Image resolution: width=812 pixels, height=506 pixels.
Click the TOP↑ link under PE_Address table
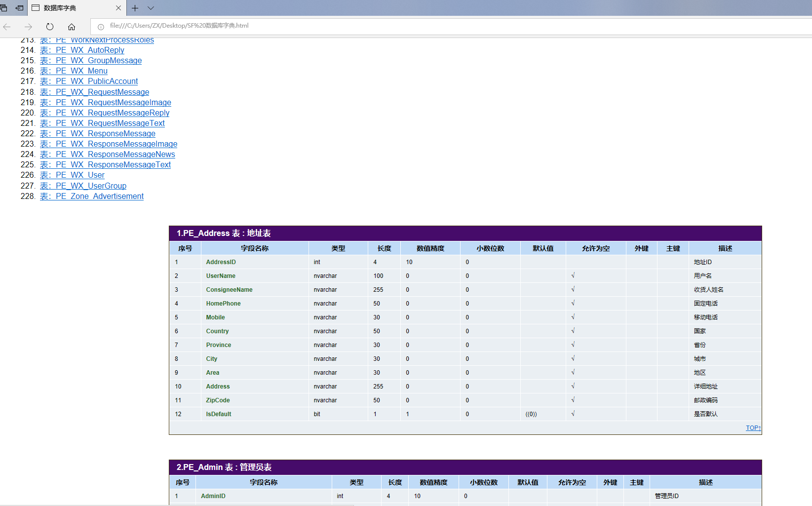[753, 428]
